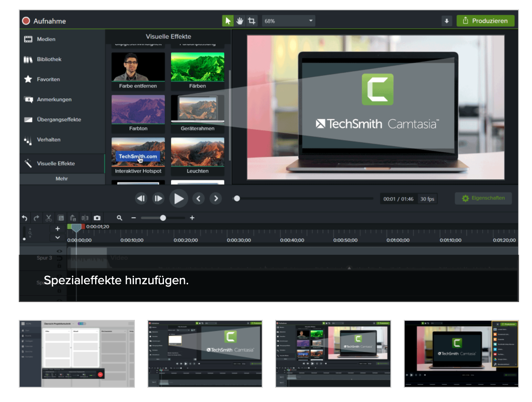Image resolution: width=532 pixels, height=402 pixels.
Task: Click the track height slider dot at left
Action: (x=24, y=239)
